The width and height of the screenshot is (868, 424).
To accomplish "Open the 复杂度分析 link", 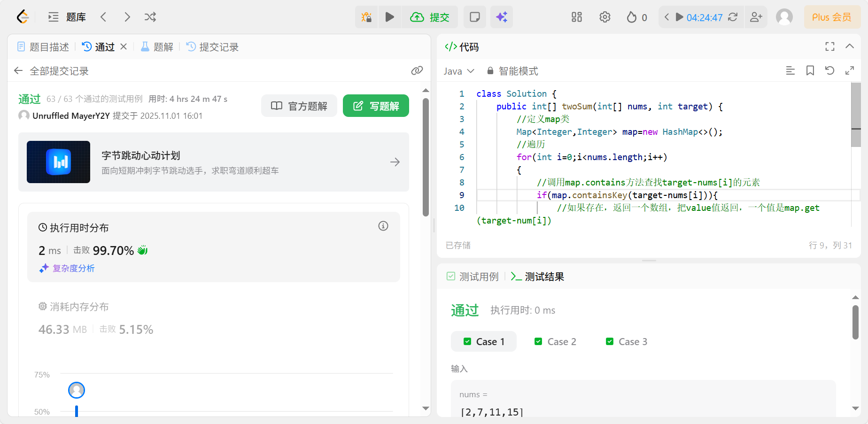I will coord(67,268).
